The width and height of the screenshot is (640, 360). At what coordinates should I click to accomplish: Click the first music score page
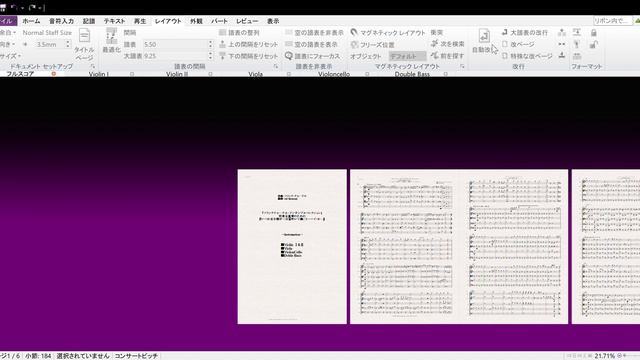405,247
